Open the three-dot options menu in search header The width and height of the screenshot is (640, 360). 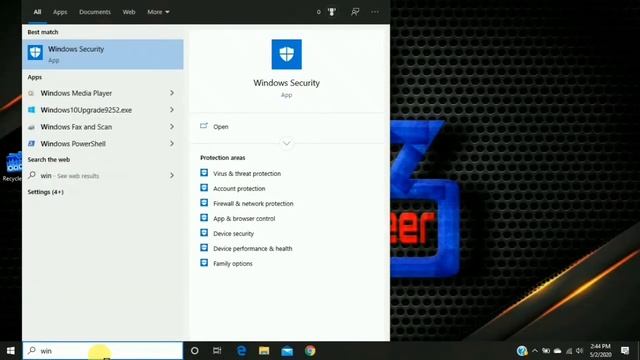coord(375,12)
